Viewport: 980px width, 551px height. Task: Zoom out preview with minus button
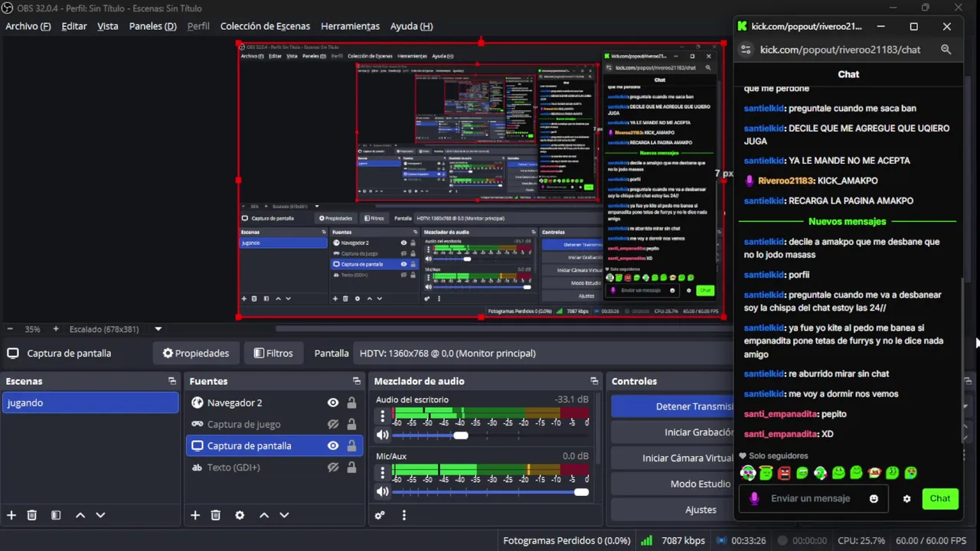coord(11,329)
